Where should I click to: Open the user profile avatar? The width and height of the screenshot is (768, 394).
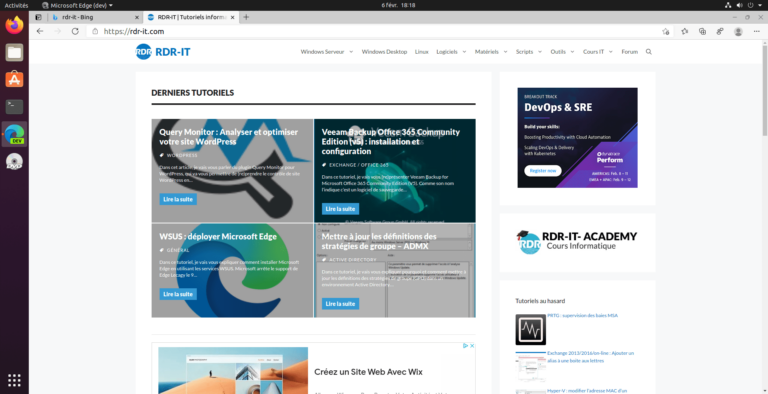(x=738, y=31)
